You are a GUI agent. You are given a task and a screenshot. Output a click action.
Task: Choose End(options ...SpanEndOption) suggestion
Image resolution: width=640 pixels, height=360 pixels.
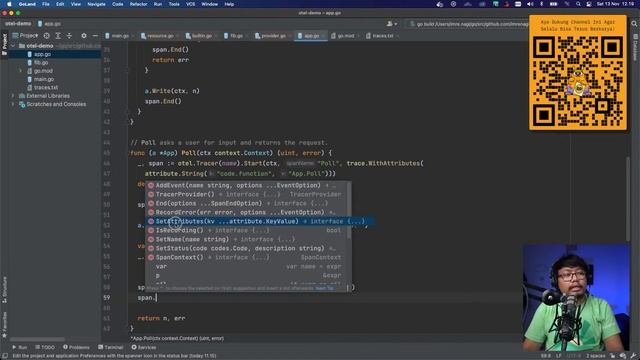247,203
